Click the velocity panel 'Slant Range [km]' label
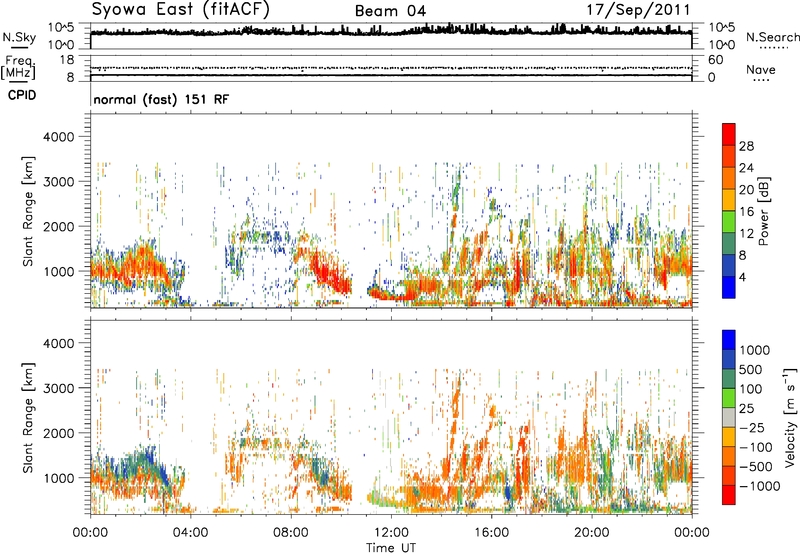Screen dimensions: 800x554 tap(28, 418)
